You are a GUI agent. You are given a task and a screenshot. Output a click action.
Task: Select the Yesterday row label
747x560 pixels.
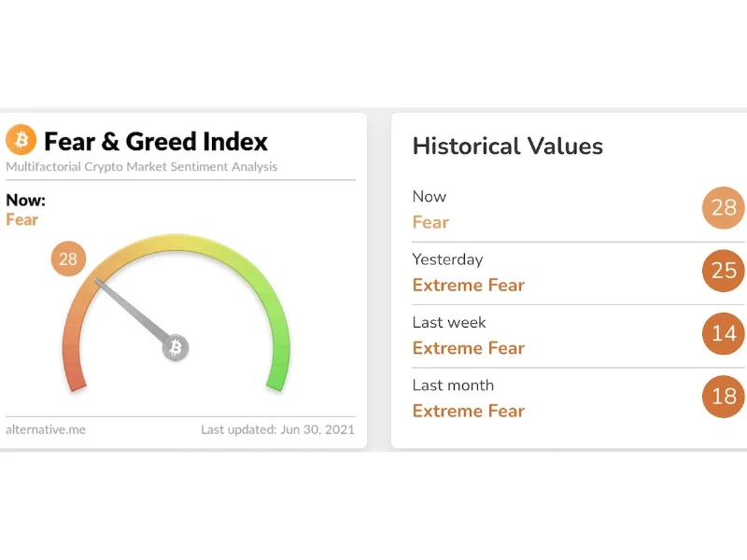pyautogui.click(x=447, y=259)
